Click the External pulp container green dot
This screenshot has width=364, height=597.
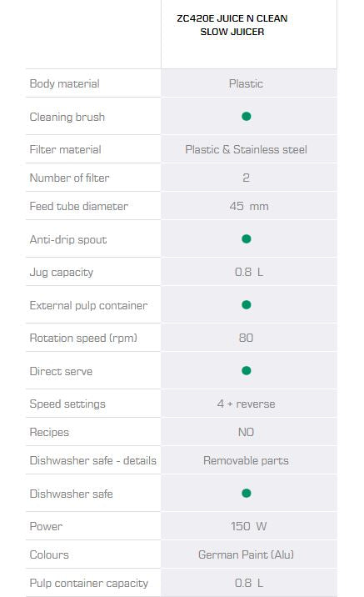click(246, 304)
